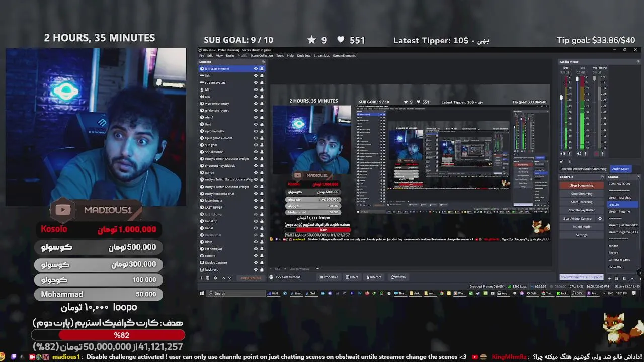
Task: Open Settings from the Controls dock
Action: (x=582, y=235)
